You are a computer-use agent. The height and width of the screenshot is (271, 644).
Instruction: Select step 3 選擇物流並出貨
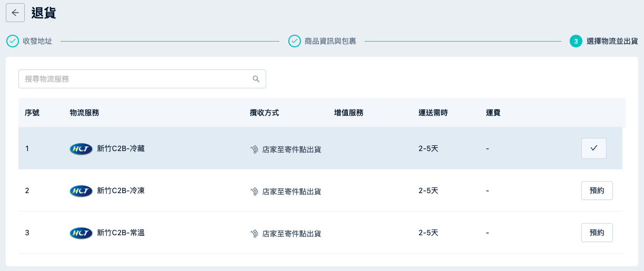tap(612, 41)
